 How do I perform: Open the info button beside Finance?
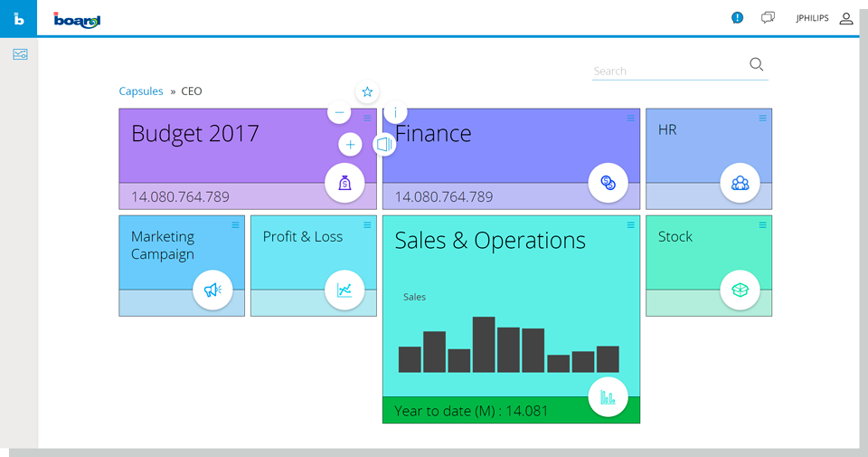[x=395, y=113]
